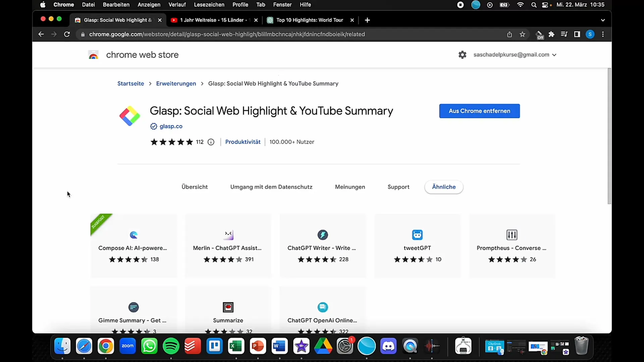Open the Ähnliche tab
Image resolution: width=644 pixels, height=362 pixels.
tap(444, 186)
